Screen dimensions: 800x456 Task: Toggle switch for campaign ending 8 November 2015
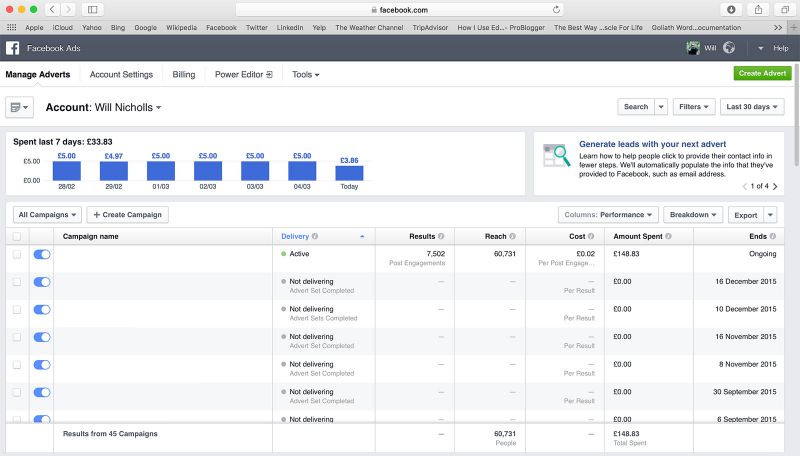click(x=42, y=364)
